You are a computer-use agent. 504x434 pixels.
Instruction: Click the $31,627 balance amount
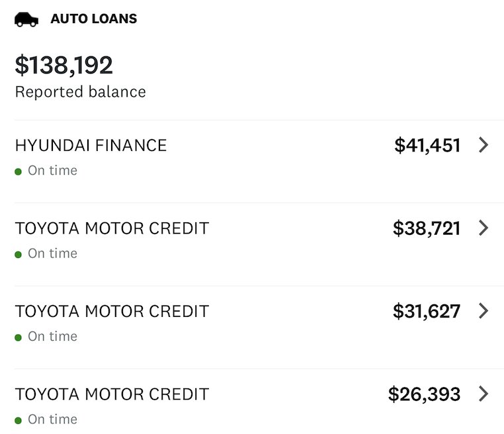pos(427,311)
